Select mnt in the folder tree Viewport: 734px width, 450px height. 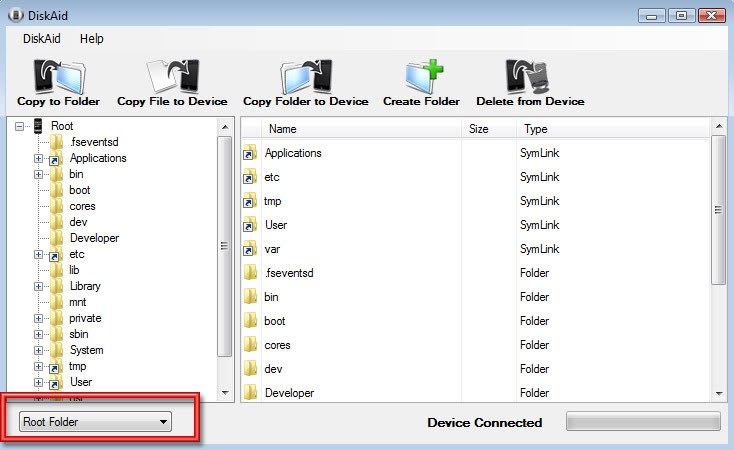78,302
